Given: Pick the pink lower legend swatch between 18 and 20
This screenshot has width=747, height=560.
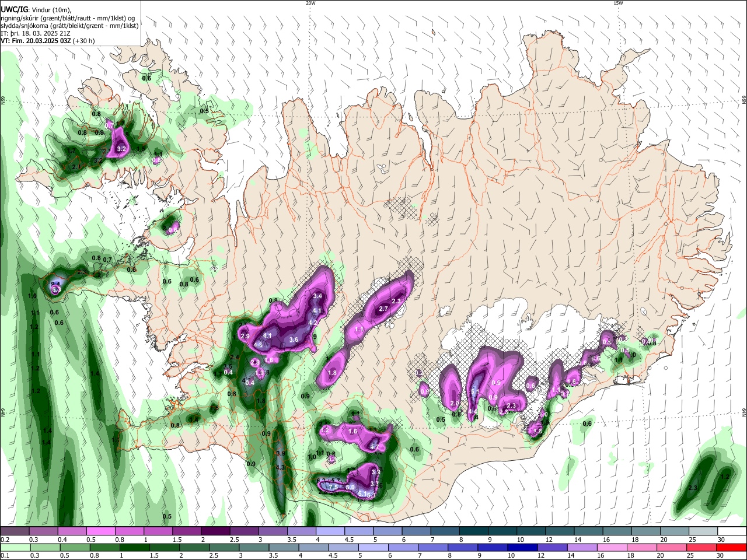Looking at the screenshot, I should tap(641, 548).
